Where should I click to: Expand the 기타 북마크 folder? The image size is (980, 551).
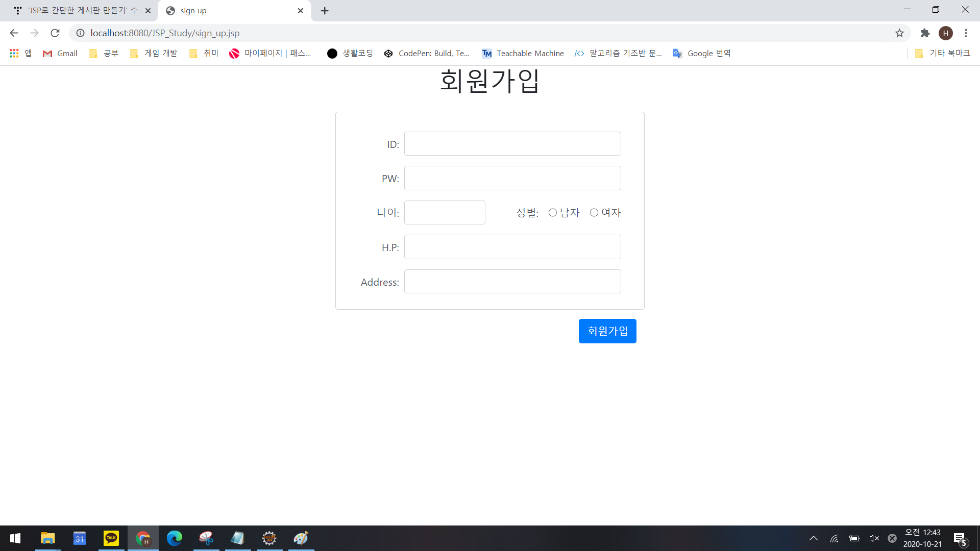point(942,53)
